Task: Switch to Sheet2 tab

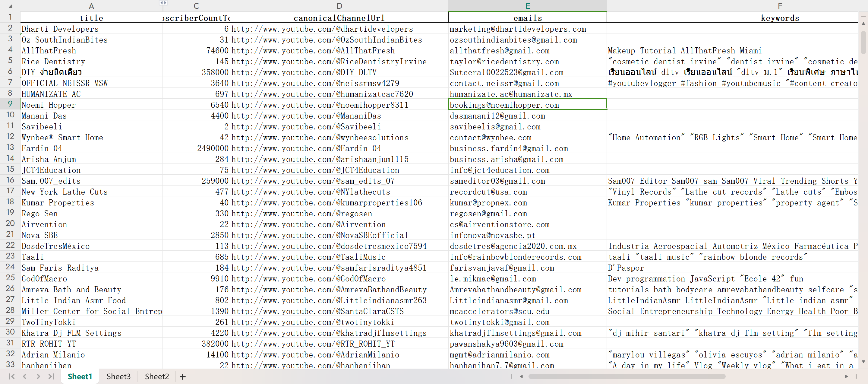Action: 157,376
